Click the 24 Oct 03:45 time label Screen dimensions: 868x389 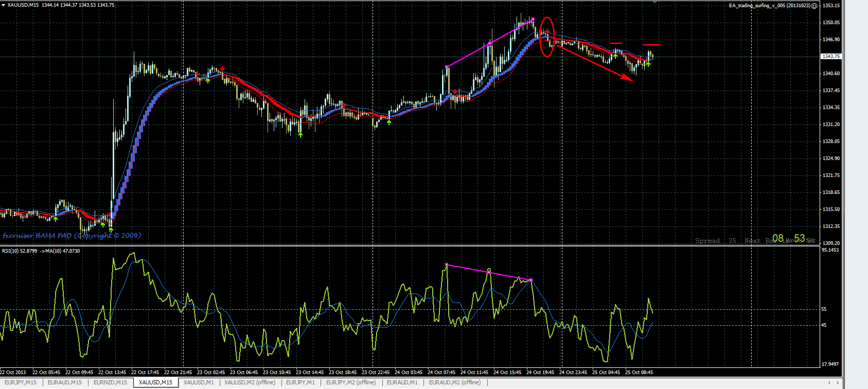click(409, 372)
